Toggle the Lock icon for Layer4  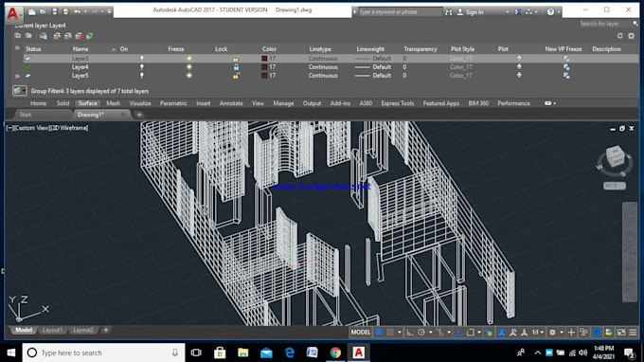pos(236,67)
